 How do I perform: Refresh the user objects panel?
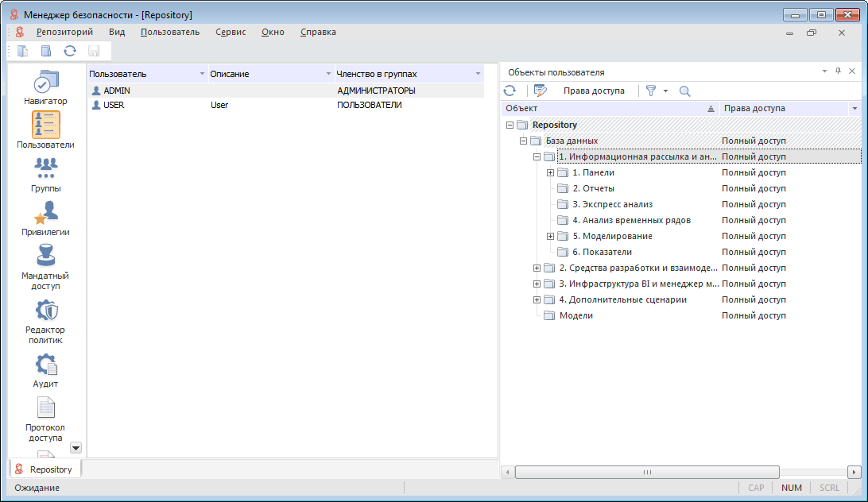tap(510, 91)
